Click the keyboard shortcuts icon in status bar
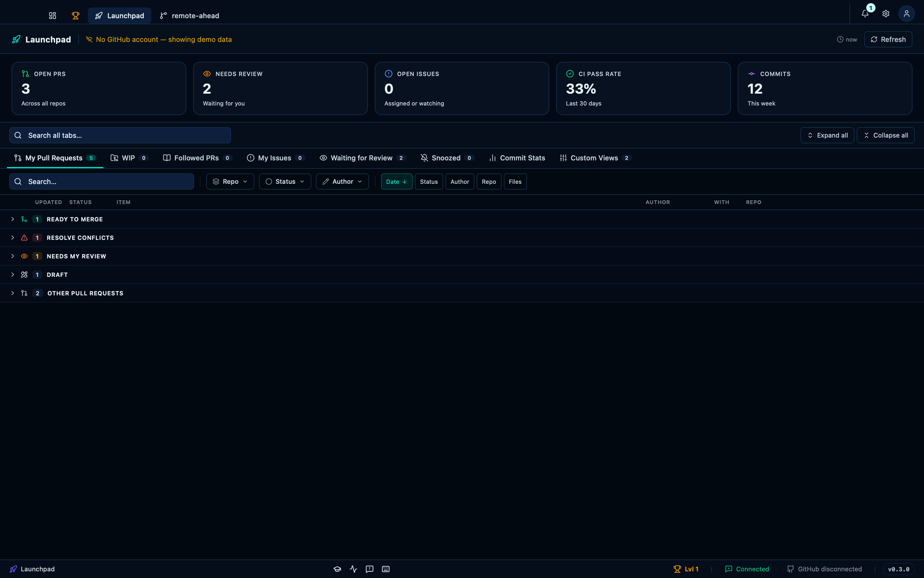924x578 pixels. pyautogui.click(x=386, y=569)
